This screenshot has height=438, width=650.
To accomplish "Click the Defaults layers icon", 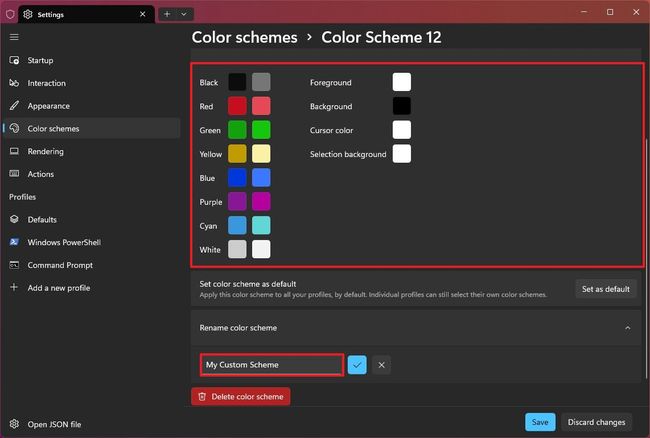I will (14, 219).
